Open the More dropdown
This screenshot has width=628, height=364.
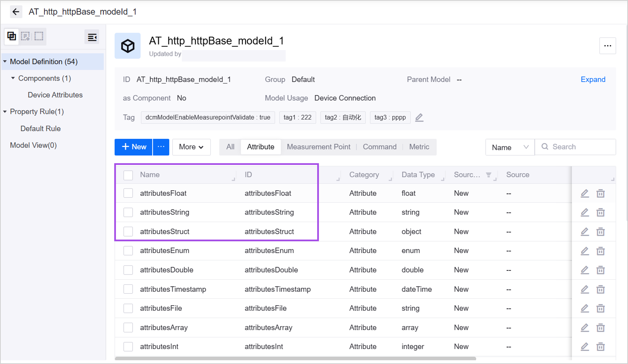(191, 147)
